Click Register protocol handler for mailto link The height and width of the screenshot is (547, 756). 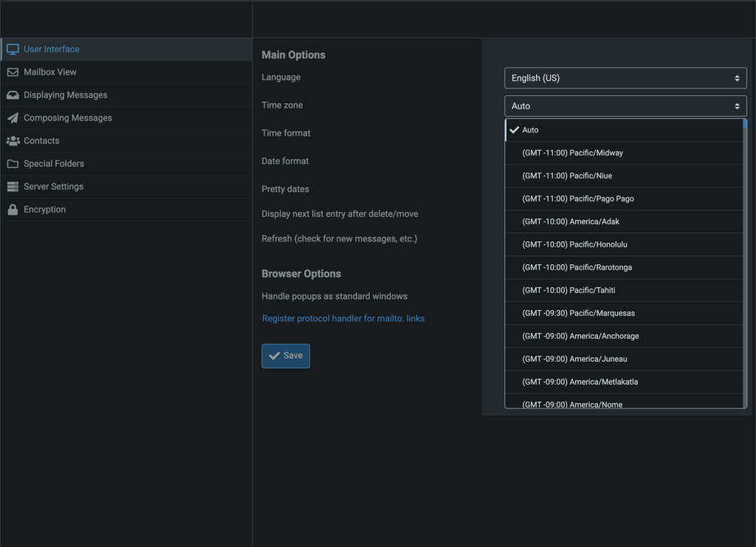point(343,319)
